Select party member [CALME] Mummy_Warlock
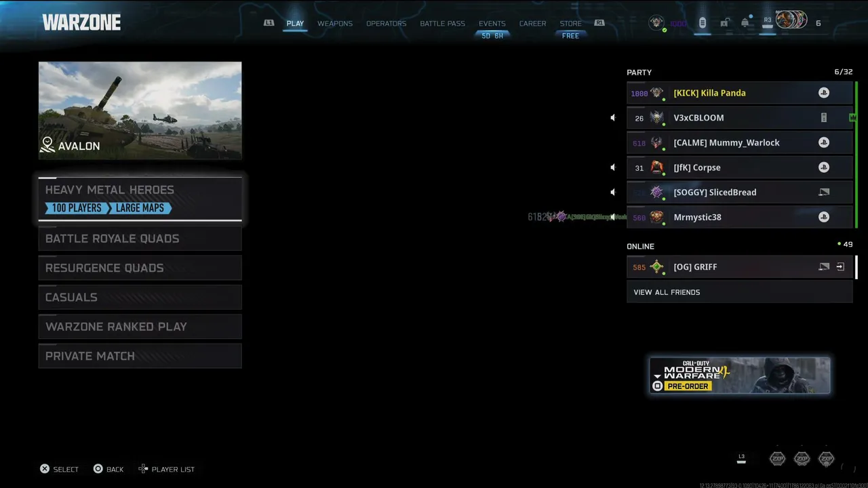Screen dimensions: 868x488 [739, 142]
